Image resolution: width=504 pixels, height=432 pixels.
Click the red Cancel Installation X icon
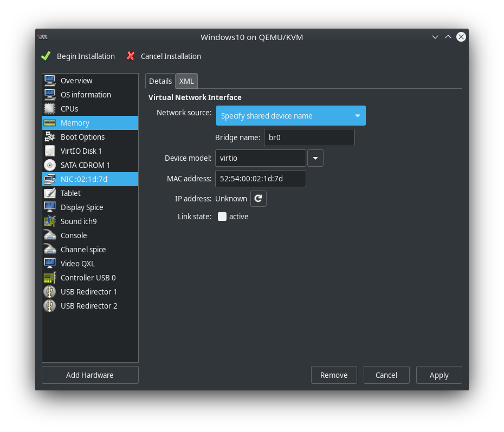click(x=131, y=56)
